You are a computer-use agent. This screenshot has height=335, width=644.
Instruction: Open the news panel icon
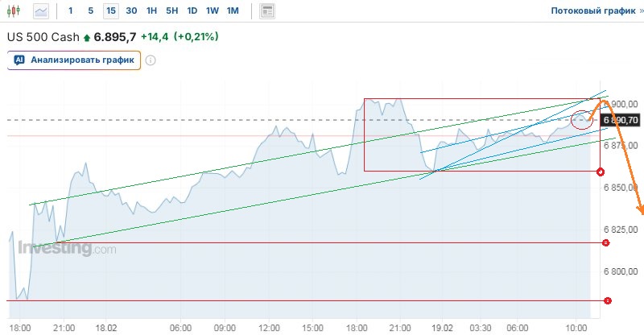tap(267, 11)
